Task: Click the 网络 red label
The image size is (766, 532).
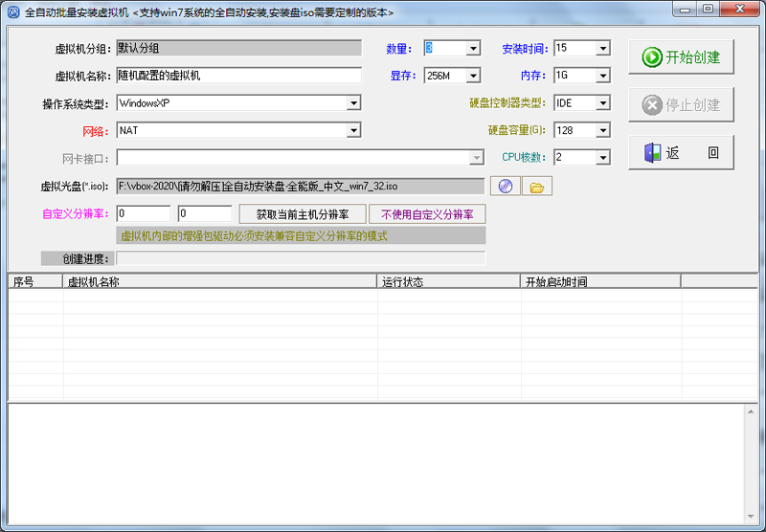Action: (95, 131)
